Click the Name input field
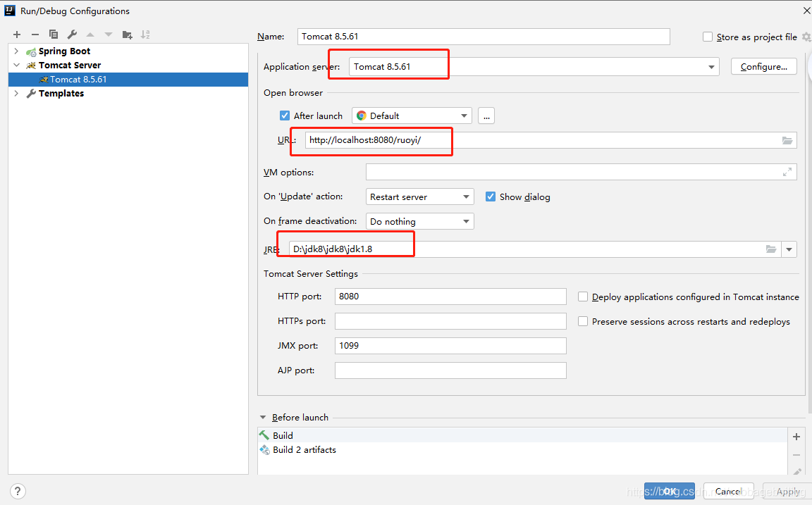Image resolution: width=812 pixels, height=505 pixels. (x=484, y=37)
